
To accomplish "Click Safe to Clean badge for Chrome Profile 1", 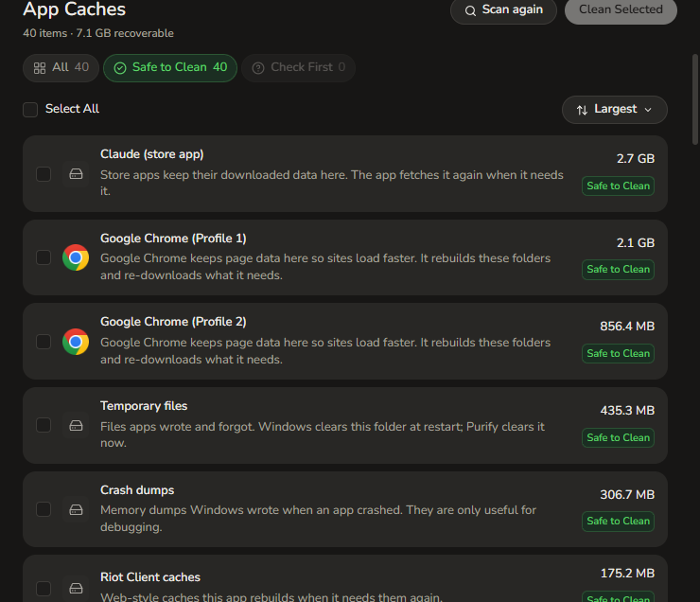I will pos(618,270).
